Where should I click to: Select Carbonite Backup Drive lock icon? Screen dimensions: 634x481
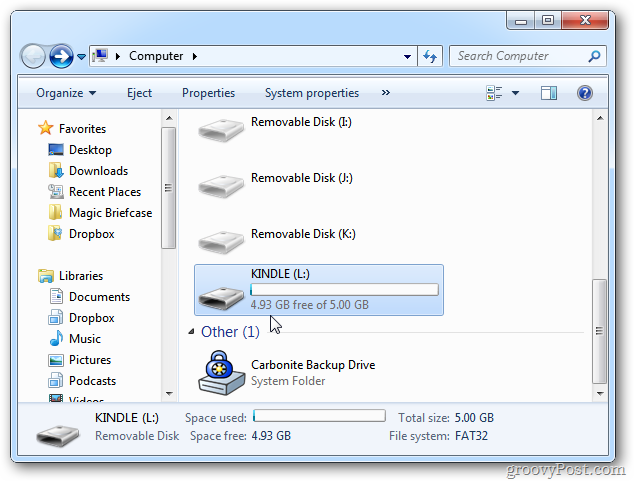pyautogui.click(x=221, y=373)
